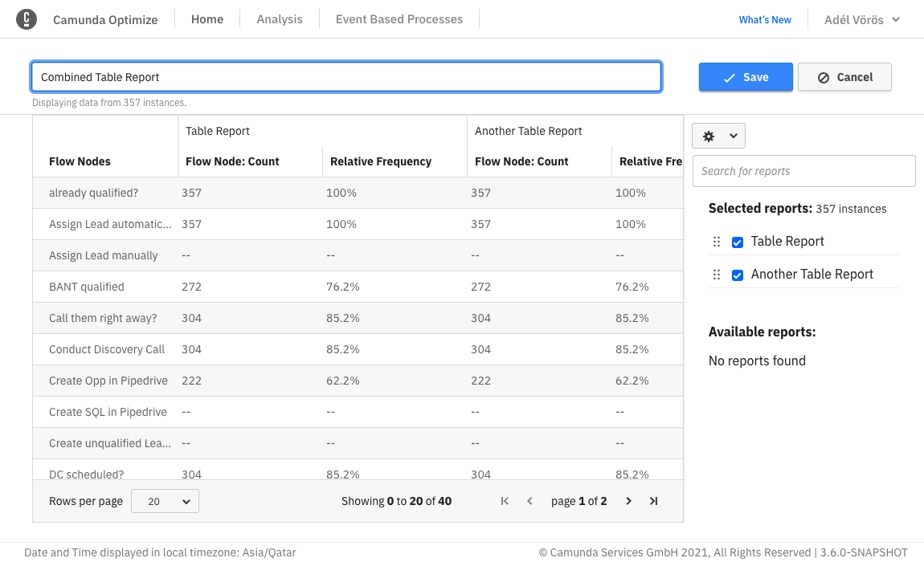924x562 pixels.
Task: Click the Search for reports field
Action: tap(803, 171)
